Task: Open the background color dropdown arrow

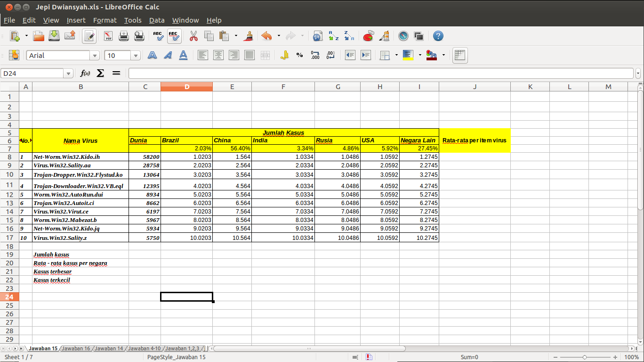Action: 419,55
